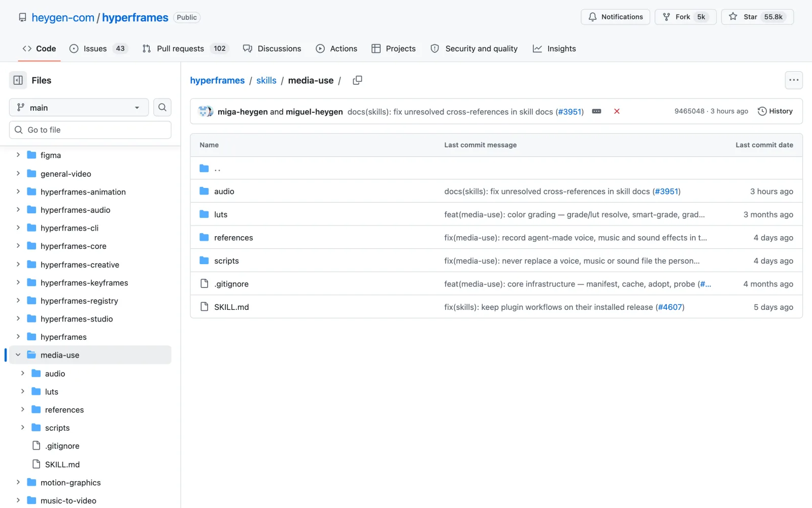Switch to the Issues tab
This screenshot has width=812, height=508.
pos(98,49)
